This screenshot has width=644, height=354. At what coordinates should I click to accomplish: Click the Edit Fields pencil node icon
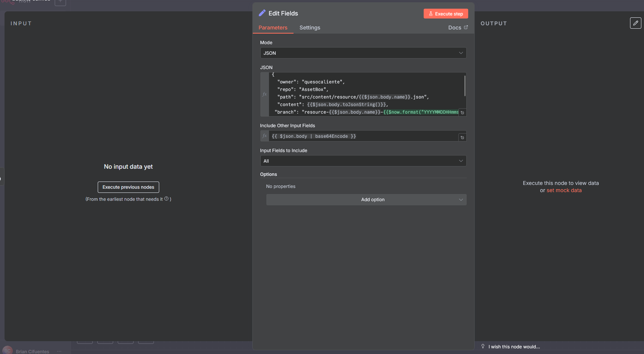pos(262,13)
